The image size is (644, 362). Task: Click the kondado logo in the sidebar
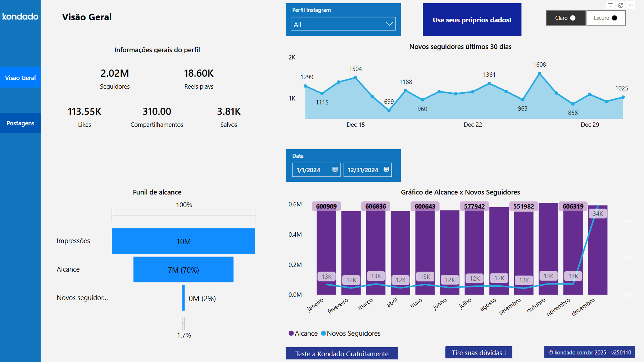coord(20,17)
